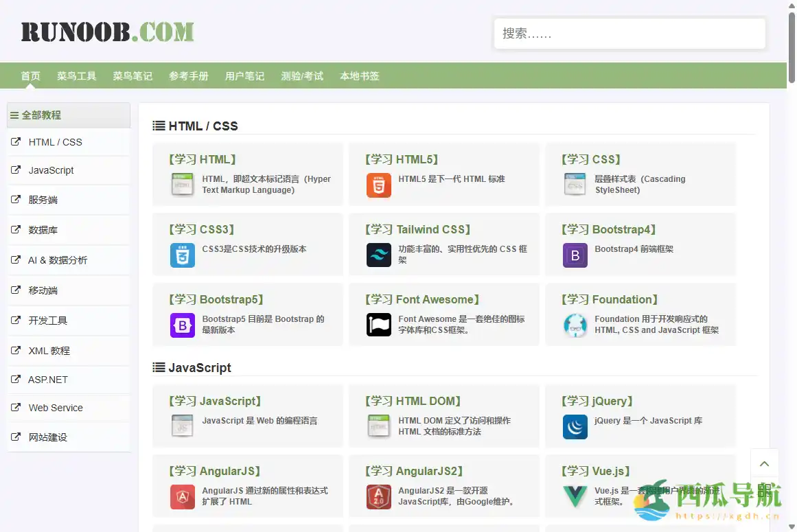Open 本地书签 in the navigation bar
Screen dimensions: 797x532
tap(360, 76)
